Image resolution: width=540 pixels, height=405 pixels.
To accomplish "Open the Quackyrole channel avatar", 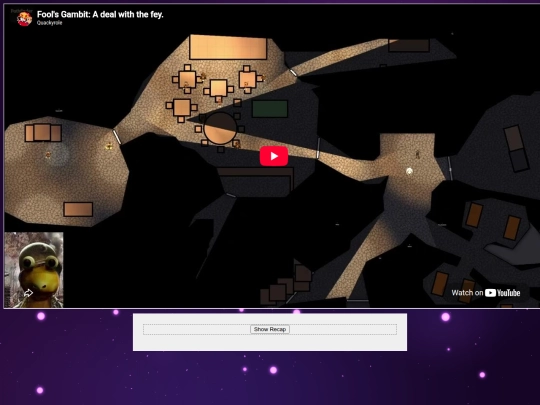I will click(24, 18).
